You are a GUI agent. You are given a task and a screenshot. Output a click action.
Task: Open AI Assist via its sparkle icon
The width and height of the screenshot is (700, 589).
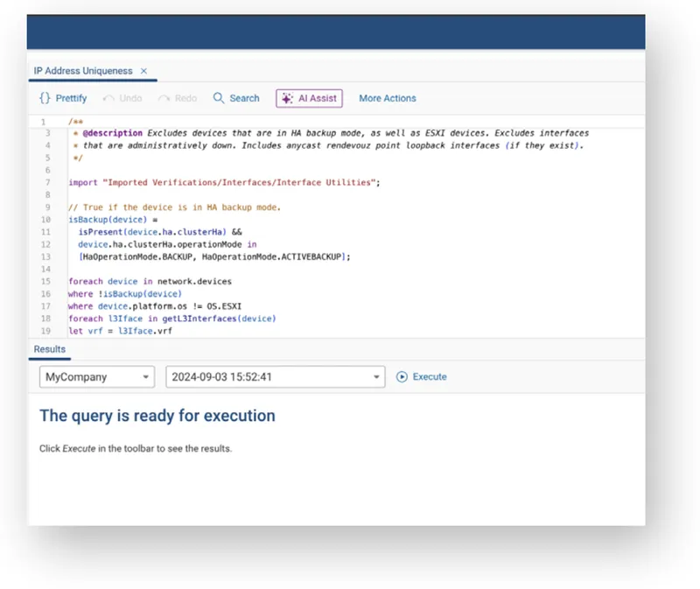coord(286,99)
